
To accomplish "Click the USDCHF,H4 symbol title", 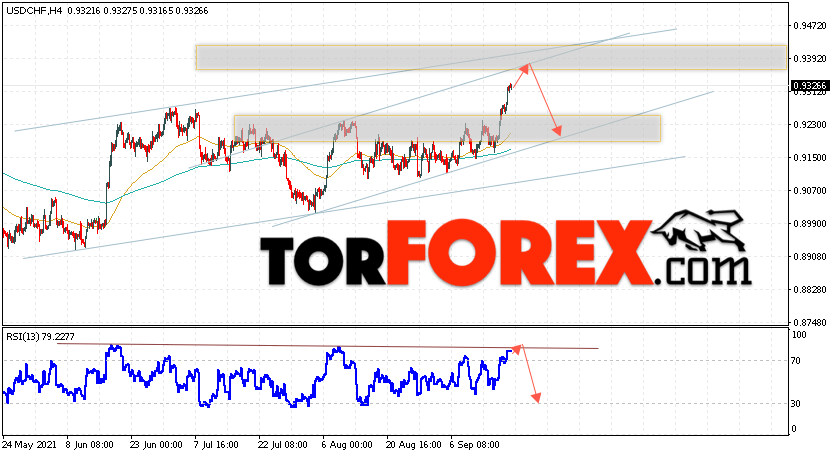I will (34, 10).
